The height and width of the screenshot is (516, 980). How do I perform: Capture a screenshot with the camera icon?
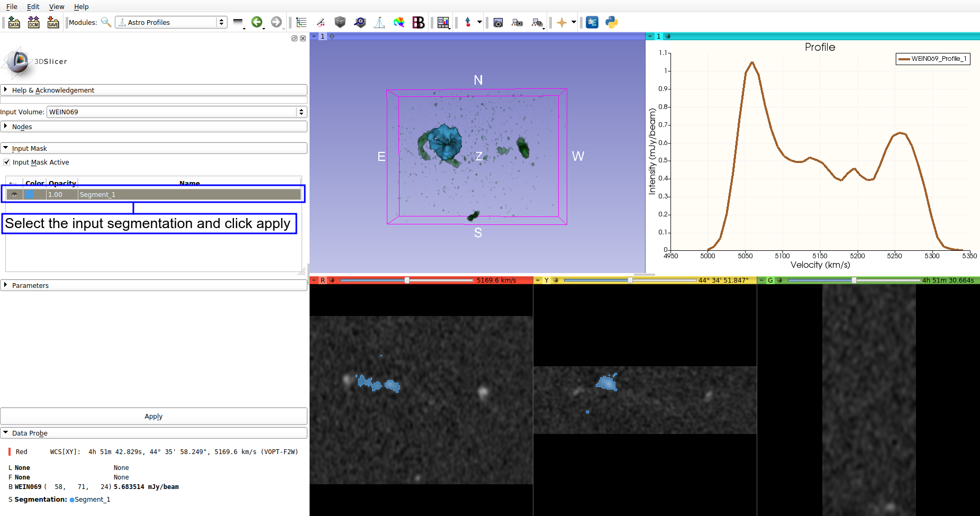pyautogui.click(x=498, y=22)
